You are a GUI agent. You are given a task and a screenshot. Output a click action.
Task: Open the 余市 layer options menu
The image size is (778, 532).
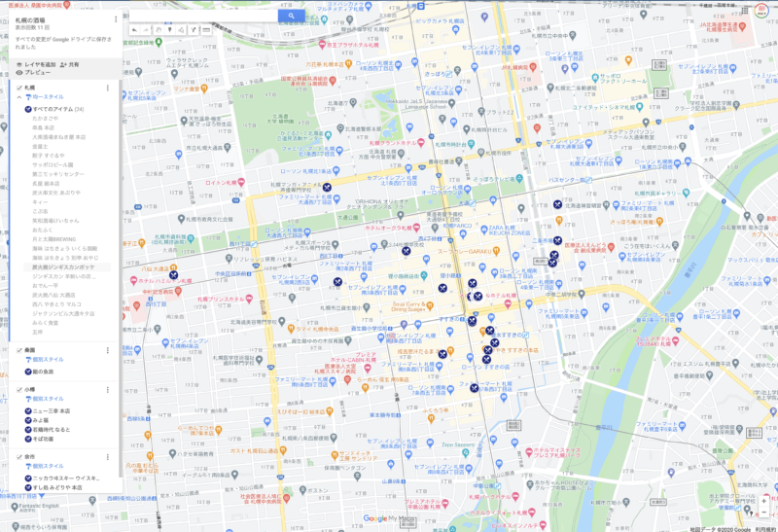tap(108, 457)
